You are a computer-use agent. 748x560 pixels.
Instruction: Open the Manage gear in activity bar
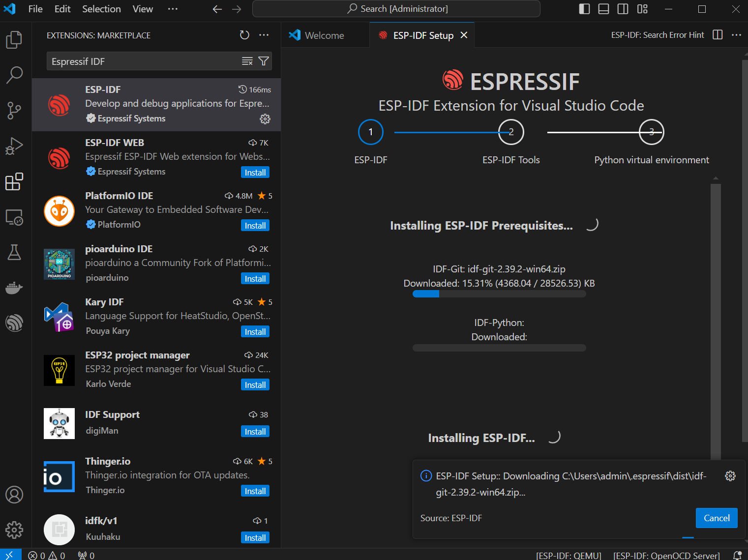[x=14, y=530]
